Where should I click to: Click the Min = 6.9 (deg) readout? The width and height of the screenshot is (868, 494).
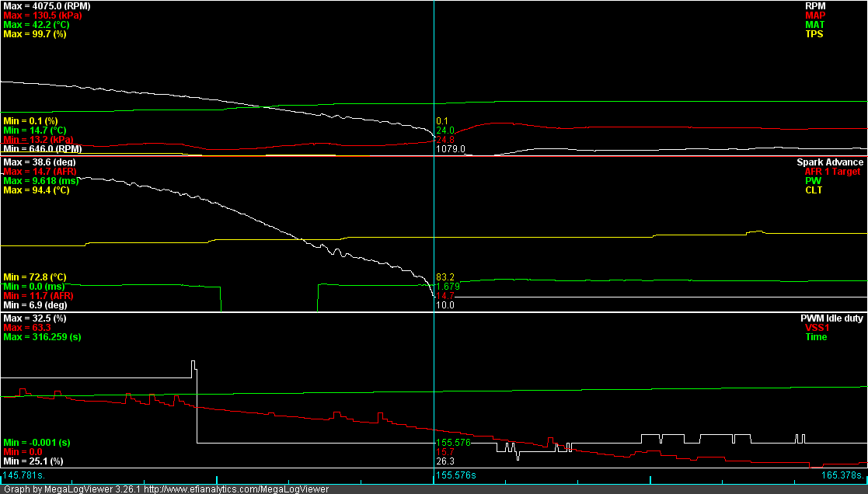point(36,304)
